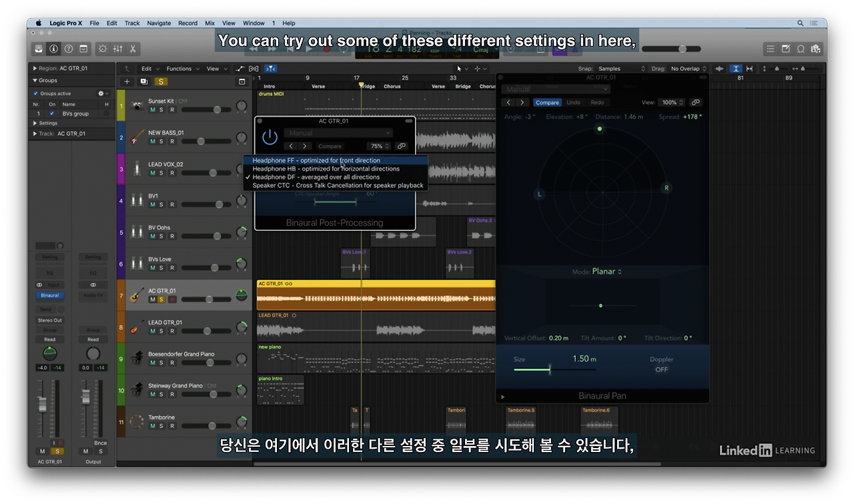The image size is (854, 504).
Task: Click the duplicate track icon
Action: (x=143, y=81)
